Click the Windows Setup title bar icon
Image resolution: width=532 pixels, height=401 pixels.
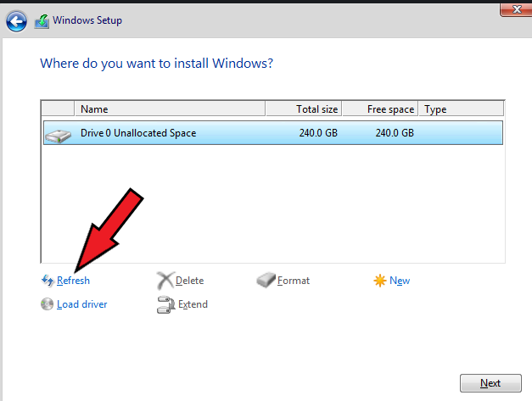click(42, 21)
